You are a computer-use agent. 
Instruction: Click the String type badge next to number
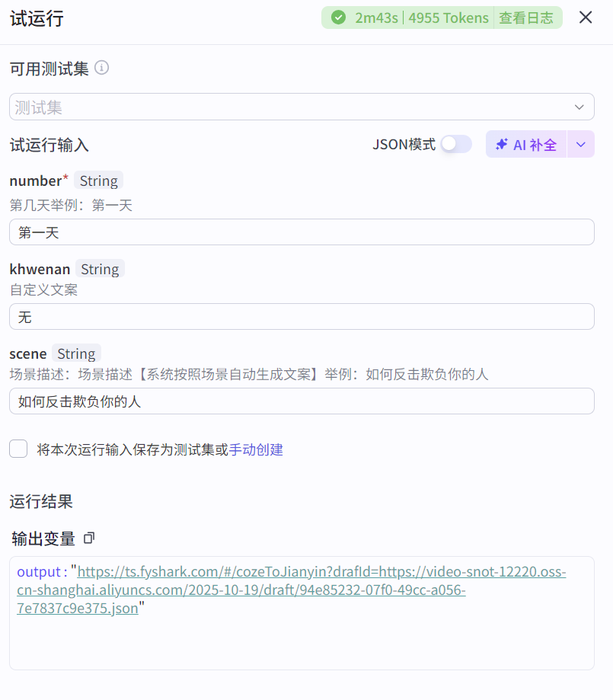[98, 181]
